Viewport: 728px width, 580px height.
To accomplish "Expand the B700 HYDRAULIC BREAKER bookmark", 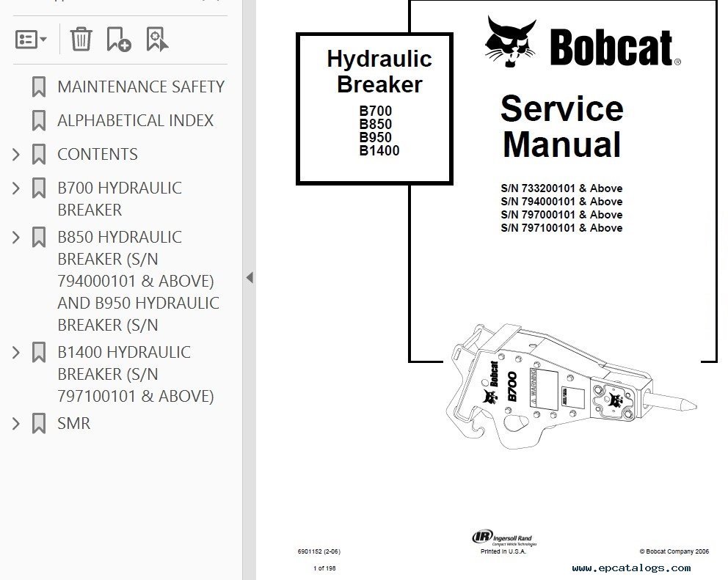I will coord(15,187).
